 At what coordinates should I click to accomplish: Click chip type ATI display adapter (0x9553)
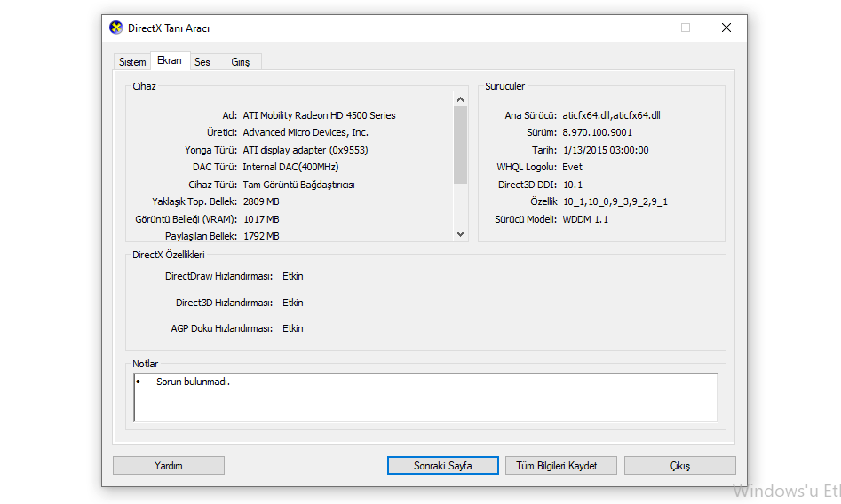click(305, 150)
